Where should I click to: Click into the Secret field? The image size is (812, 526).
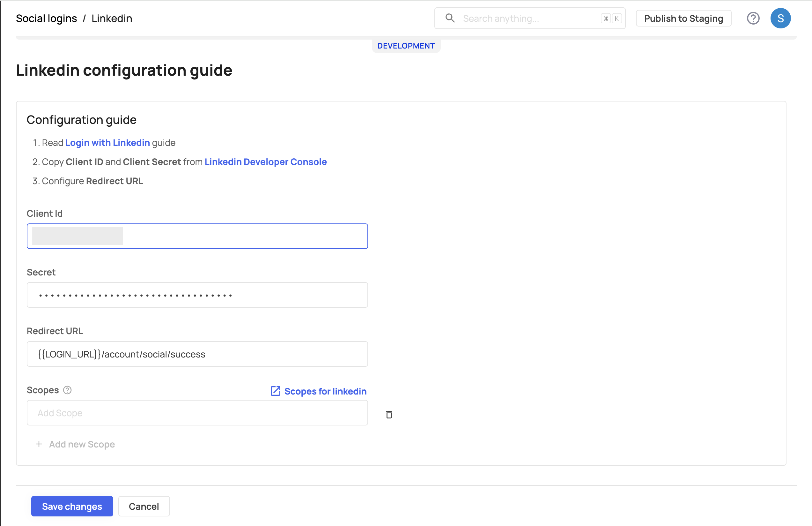(x=197, y=295)
